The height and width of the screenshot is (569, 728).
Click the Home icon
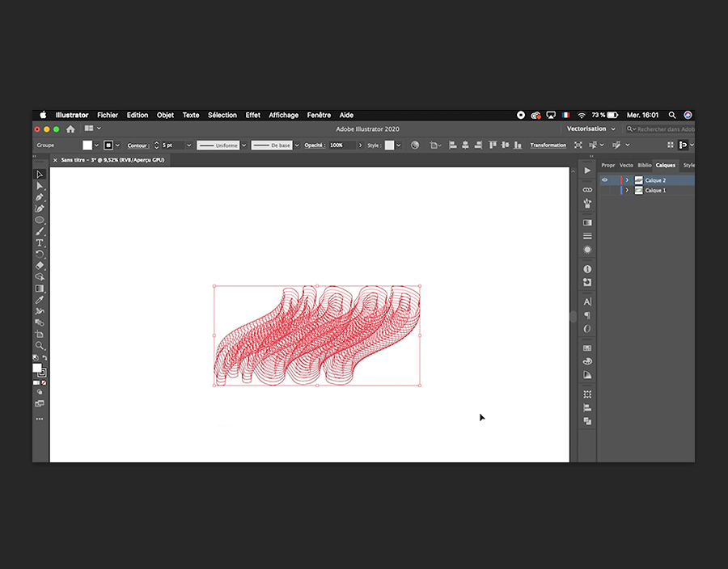[x=70, y=129]
